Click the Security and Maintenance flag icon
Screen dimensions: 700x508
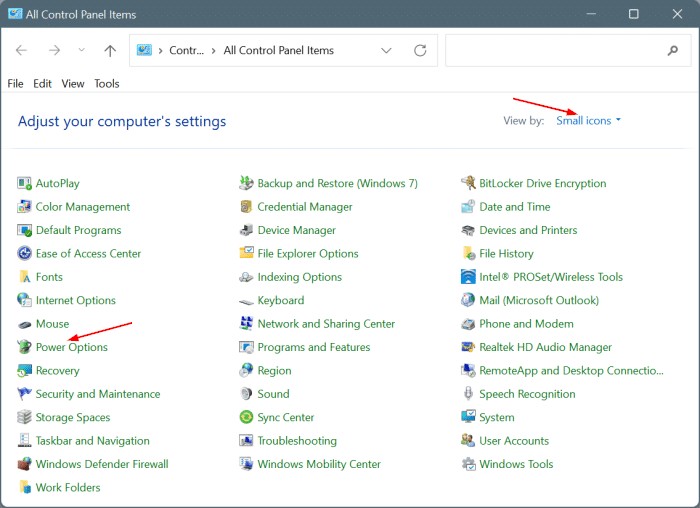(x=24, y=394)
